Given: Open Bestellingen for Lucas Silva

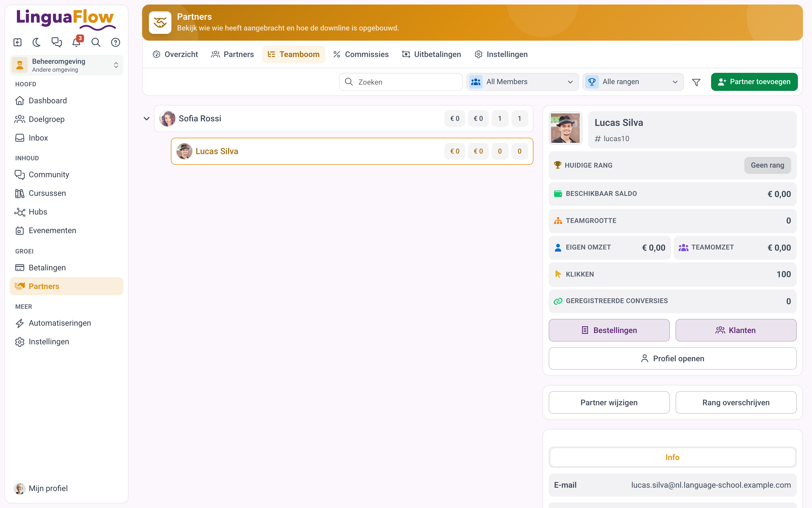Looking at the screenshot, I should pos(609,330).
